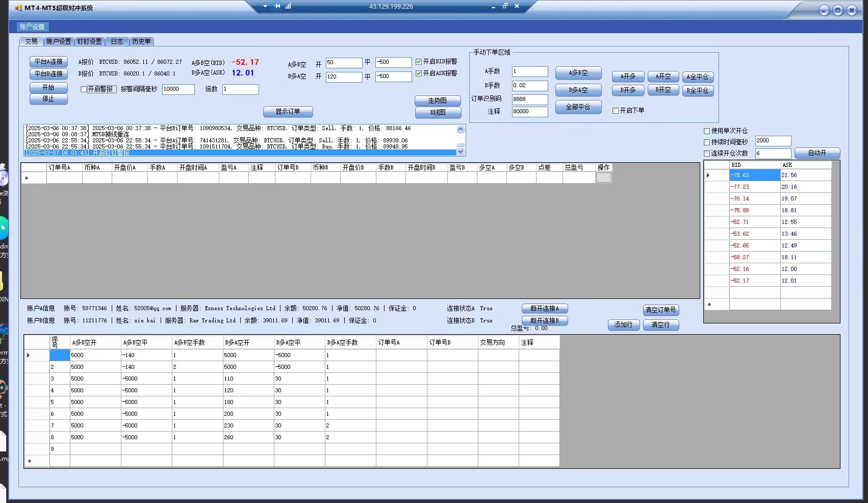
Task: Select first row arrow in bottom strategy table
Action: [29, 355]
